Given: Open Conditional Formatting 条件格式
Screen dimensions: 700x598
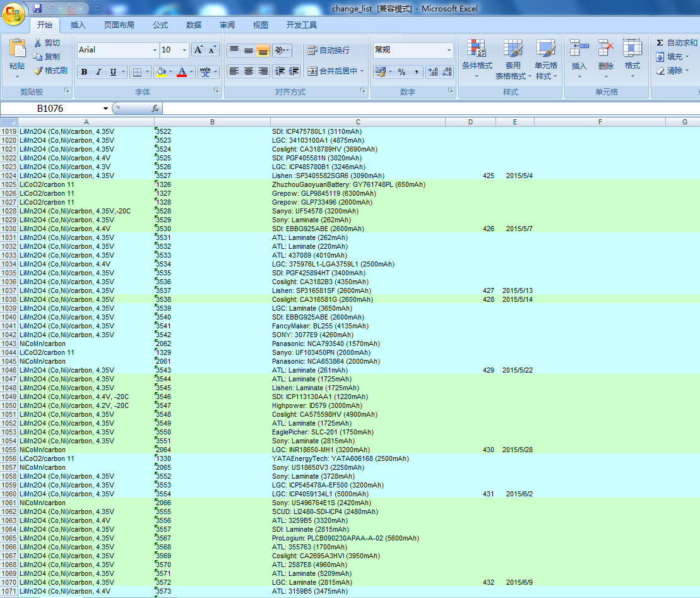Looking at the screenshot, I should [x=477, y=59].
